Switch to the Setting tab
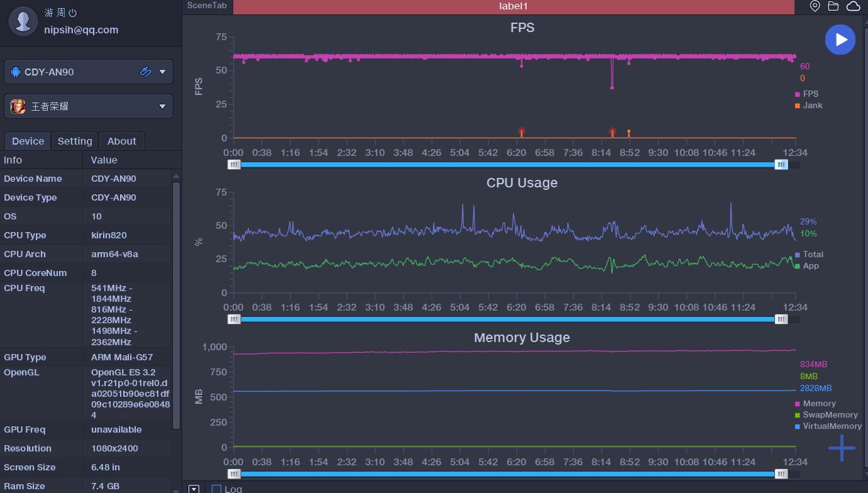This screenshot has height=493, width=868. pyautogui.click(x=75, y=141)
